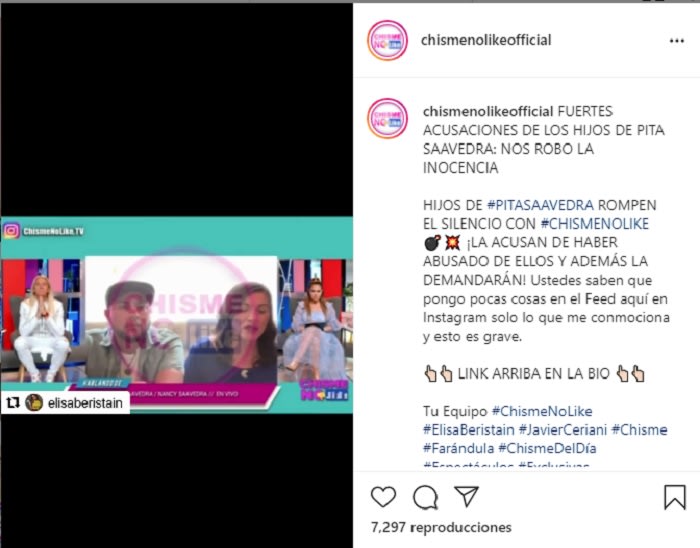Open comments with the speech bubble icon
700x548 pixels.
(x=425, y=497)
